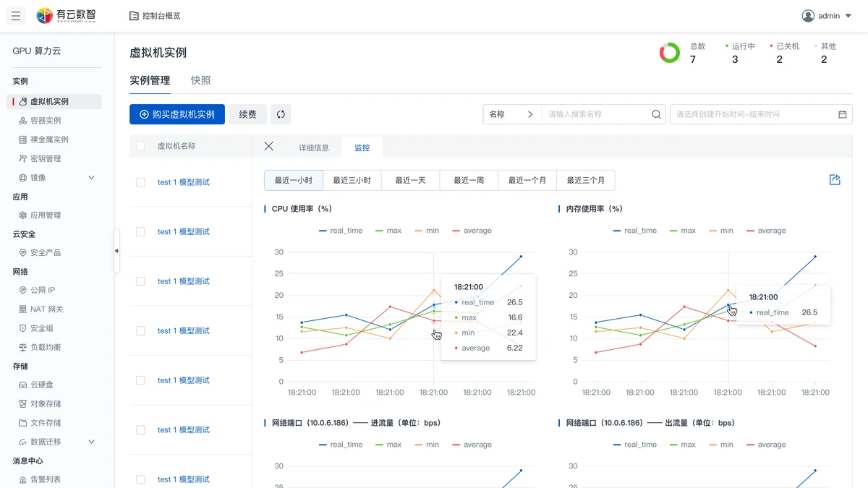Click the 负载均衡 sidebar icon
The height and width of the screenshot is (488, 868).
(x=23, y=347)
